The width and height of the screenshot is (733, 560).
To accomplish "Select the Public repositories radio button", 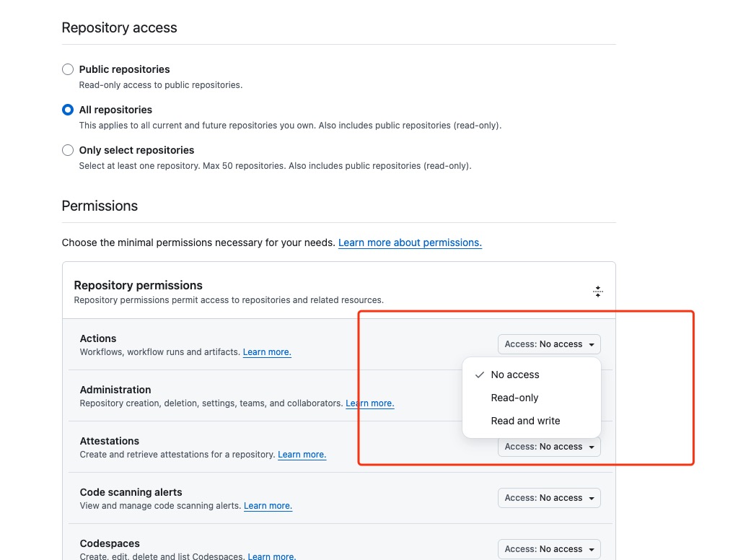I will tap(68, 70).
